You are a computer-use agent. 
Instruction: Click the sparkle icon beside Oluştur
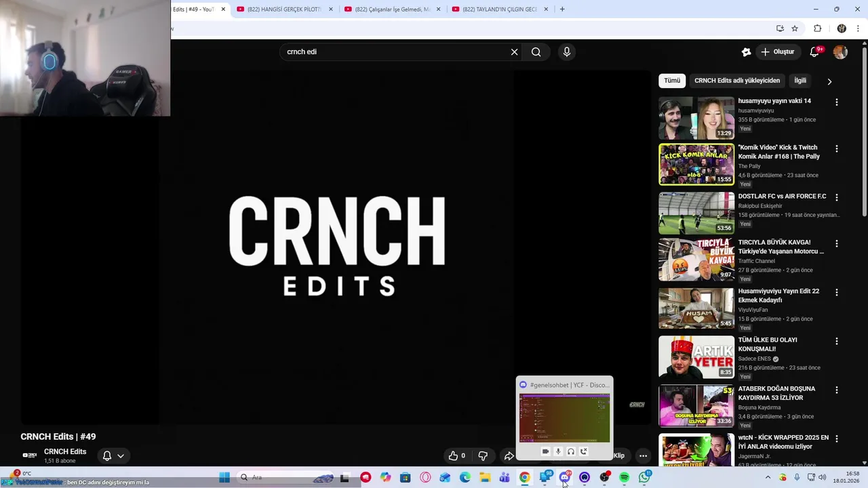pyautogui.click(x=746, y=52)
